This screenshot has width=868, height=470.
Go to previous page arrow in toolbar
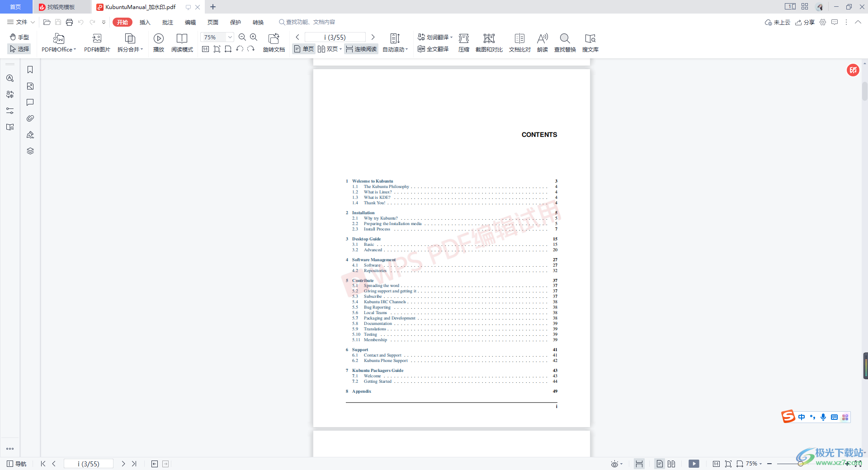tap(297, 37)
